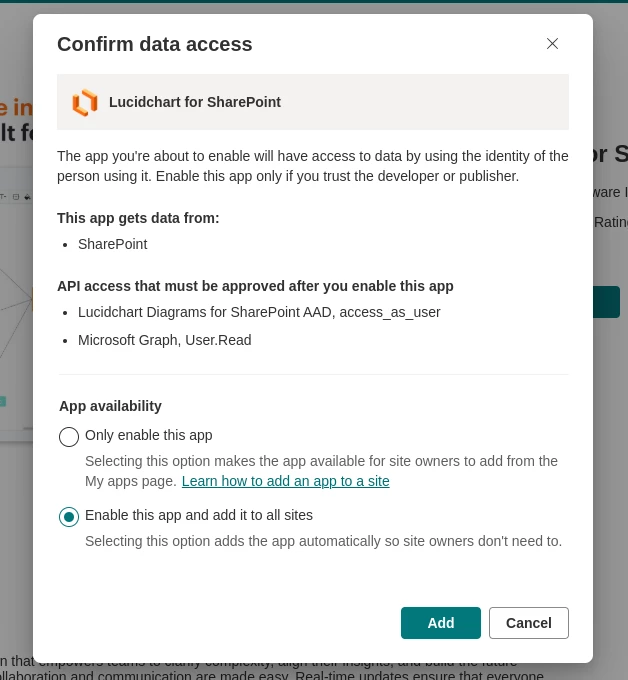Select the 'Only enable this app' radio button
Viewport: 628px width, 680px height.
pyautogui.click(x=69, y=436)
